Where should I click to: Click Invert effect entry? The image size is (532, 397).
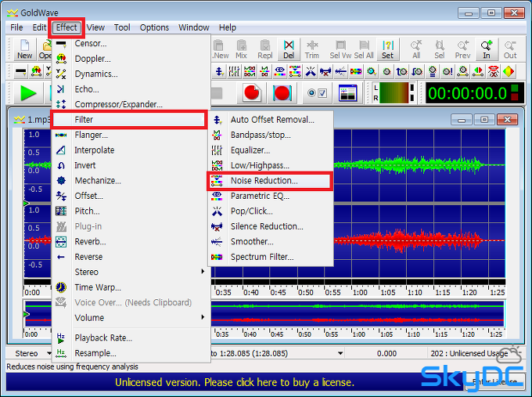pyautogui.click(x=131, y=165)
